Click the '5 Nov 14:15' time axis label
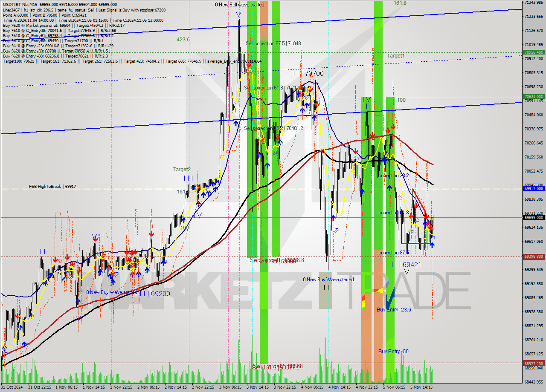 coord(421,387)
